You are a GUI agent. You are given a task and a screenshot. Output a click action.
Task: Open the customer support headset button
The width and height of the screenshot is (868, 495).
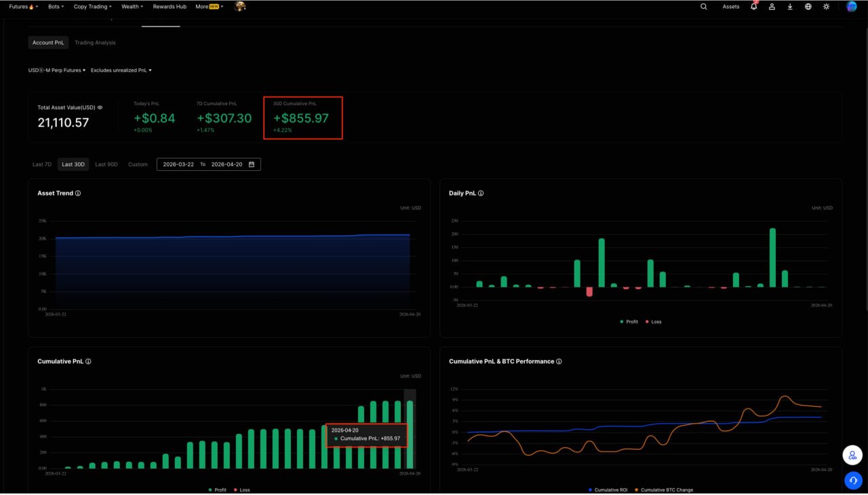tap(852, 480)
